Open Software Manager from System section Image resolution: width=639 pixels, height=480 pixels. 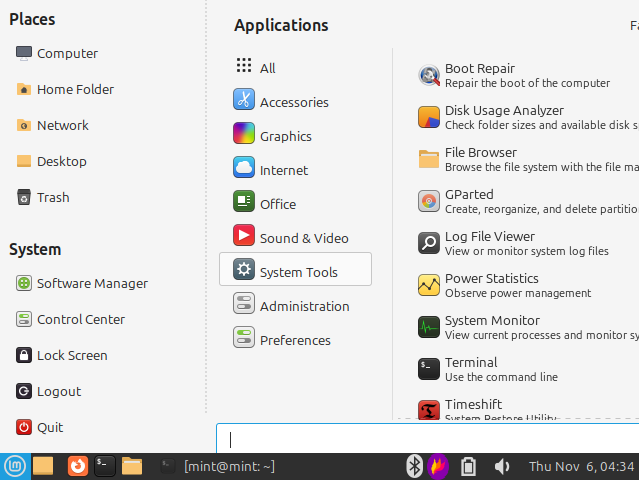[91, 283]
